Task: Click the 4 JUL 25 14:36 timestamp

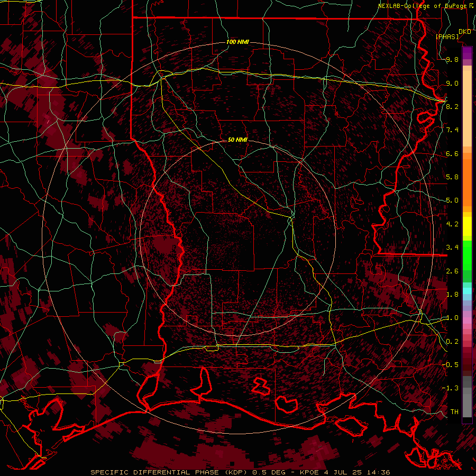Action: click(358, 472)
